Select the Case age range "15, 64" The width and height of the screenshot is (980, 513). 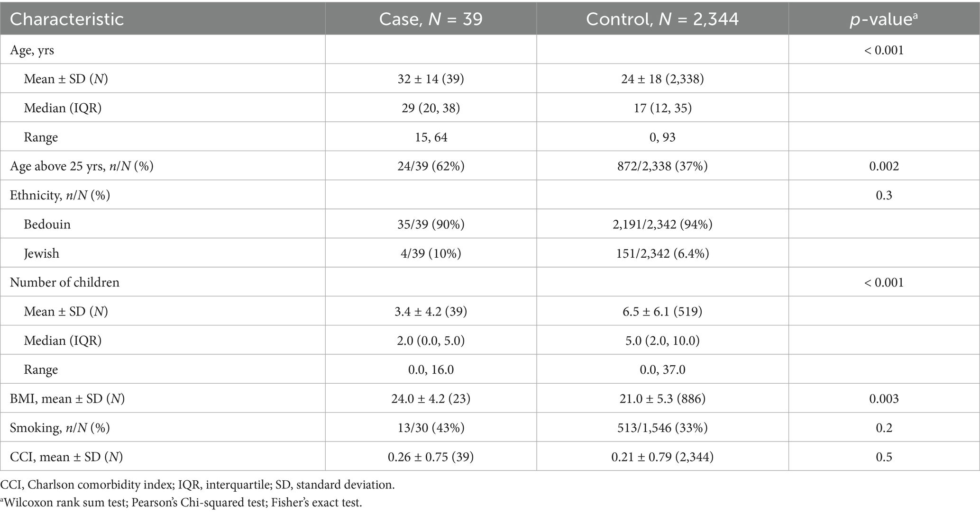click(430, 137)
